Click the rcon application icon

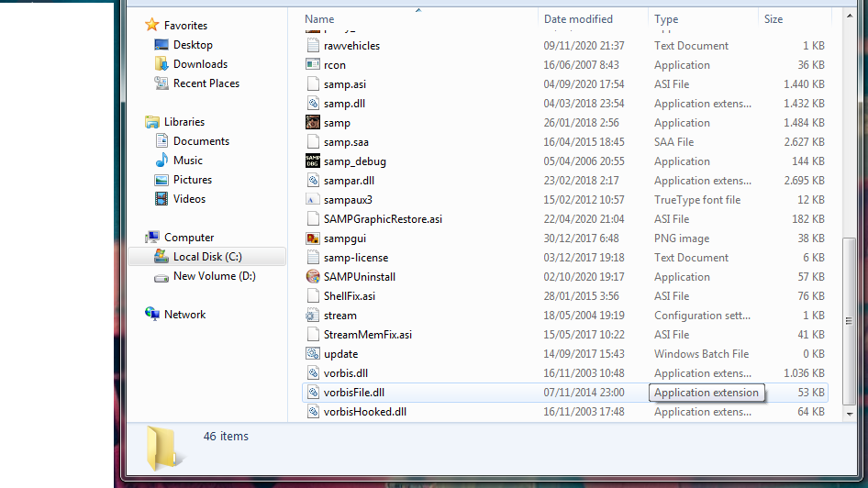313,65
